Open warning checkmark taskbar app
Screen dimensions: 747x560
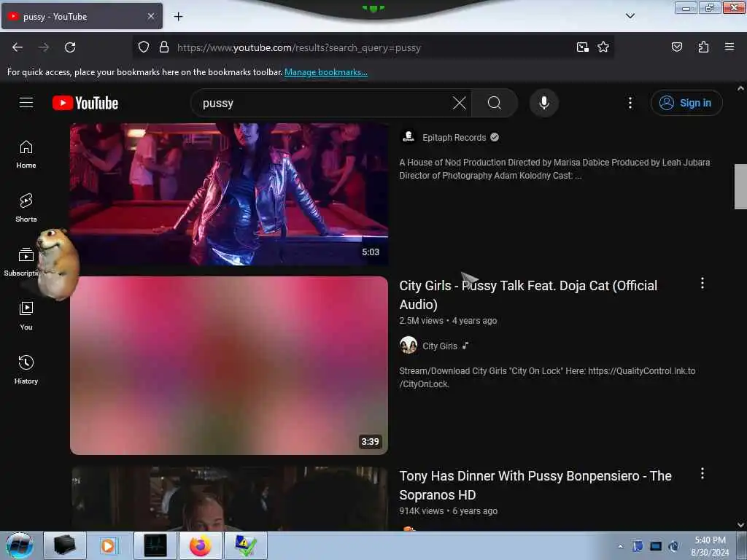[x=246, y=545]
